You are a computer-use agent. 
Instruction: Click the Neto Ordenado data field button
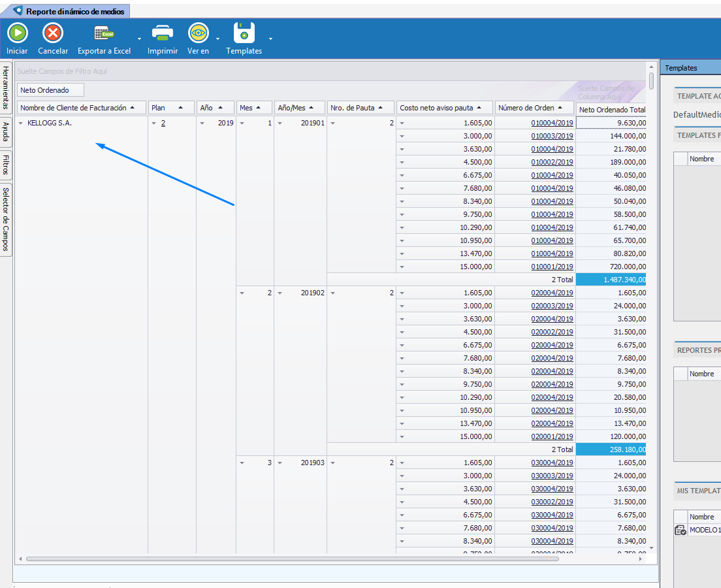point(50,90)
